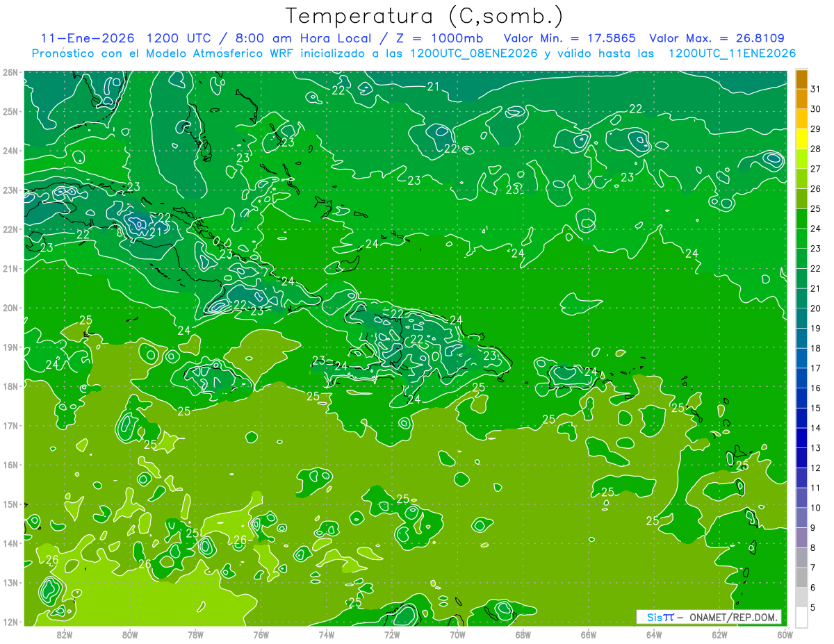Screen dimensions: 834x644
Task: Click the 30 label on the color scale
Action: pyautogui.click(x=816, y=109)
